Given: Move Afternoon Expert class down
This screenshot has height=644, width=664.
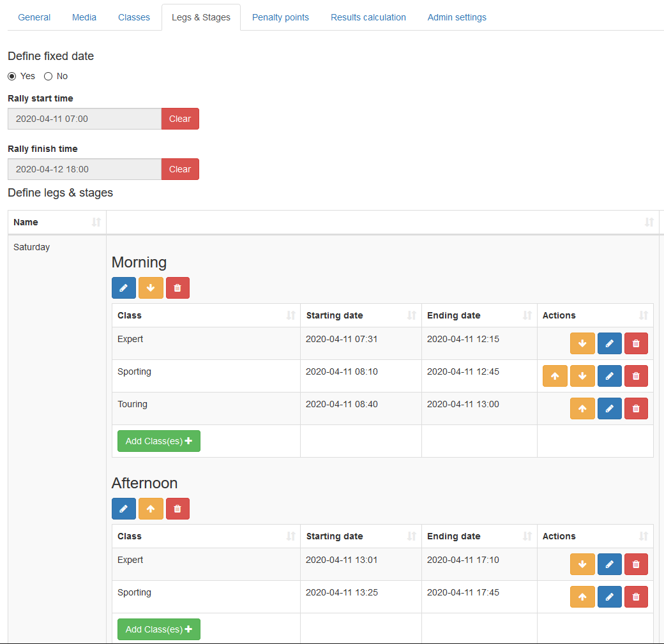Looking at the screenshot, I should (x=582, y=564).
